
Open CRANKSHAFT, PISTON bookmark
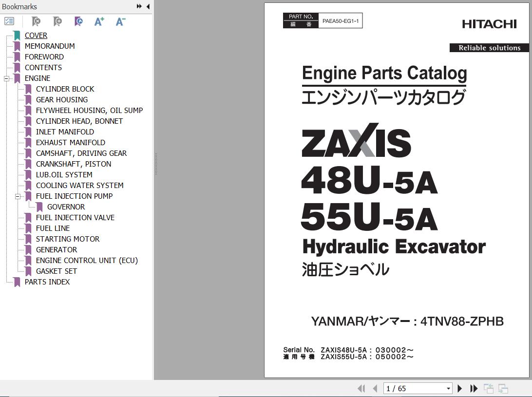tap(74, 164)
